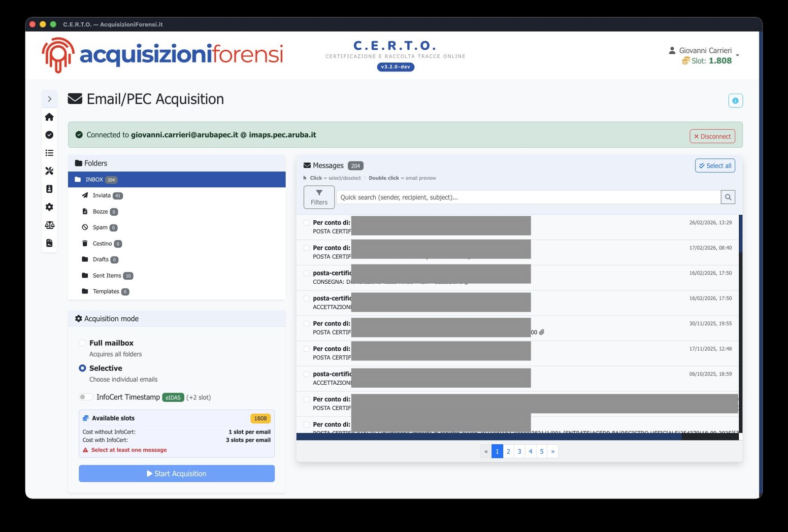Choose the Selective acquisition mode
Viewport: 788px width, 532px height.
(82, 368)
